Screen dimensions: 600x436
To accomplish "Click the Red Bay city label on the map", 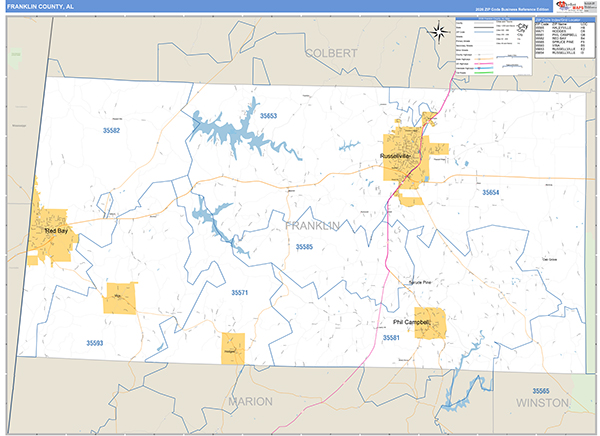I will (56, 231).
